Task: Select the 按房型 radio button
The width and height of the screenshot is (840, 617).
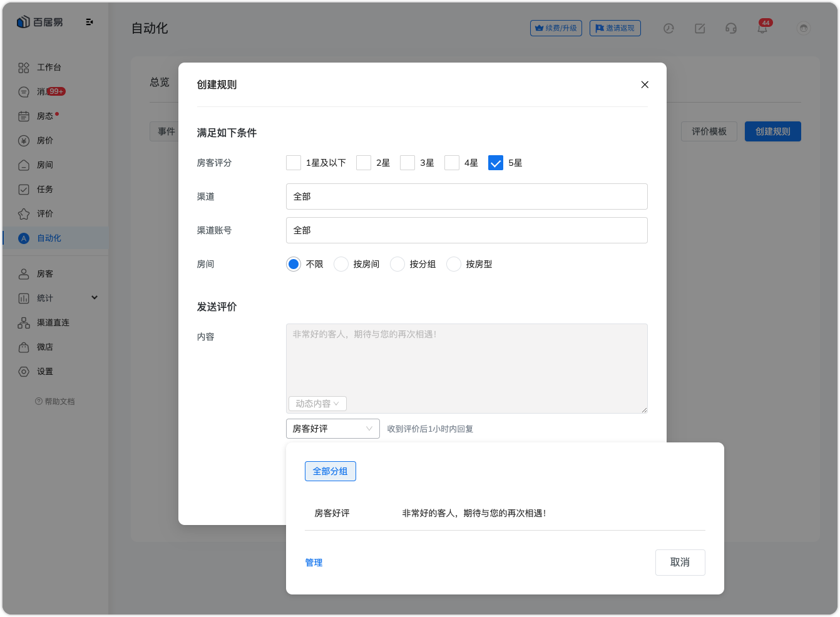Action: pos(454,264)
